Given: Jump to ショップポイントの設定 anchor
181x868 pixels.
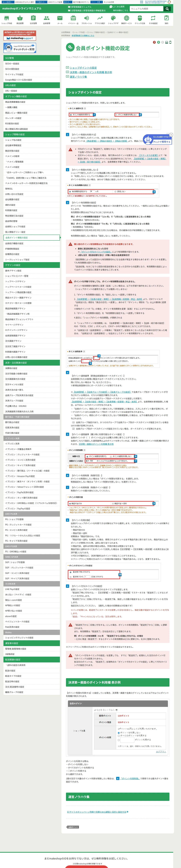Looking at the screenshot, I should (x=83, y=68).
